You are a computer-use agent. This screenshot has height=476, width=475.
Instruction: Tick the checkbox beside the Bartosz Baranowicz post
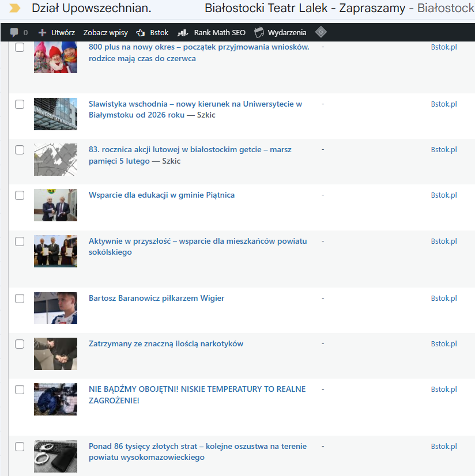click(x=20, y=299)
